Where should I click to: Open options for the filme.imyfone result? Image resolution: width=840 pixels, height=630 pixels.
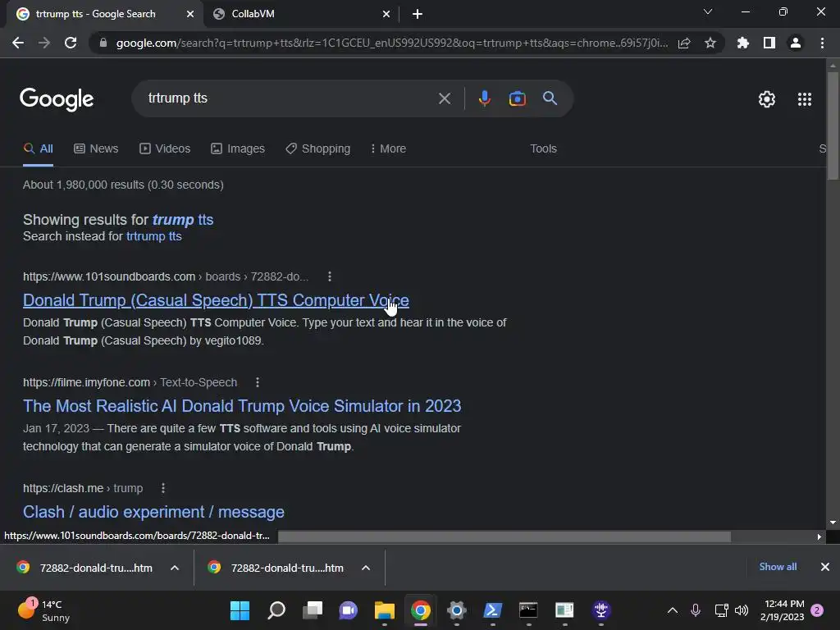click(x=258, y=382)
